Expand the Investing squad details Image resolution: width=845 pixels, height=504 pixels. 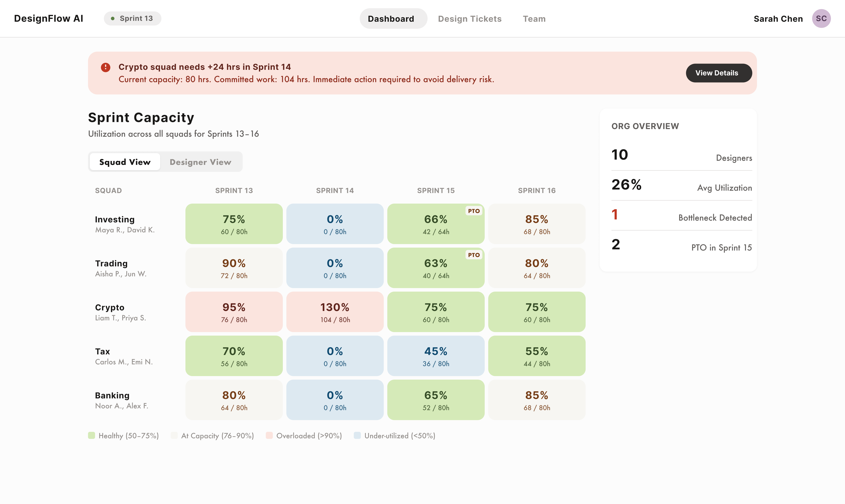point(114,219)
